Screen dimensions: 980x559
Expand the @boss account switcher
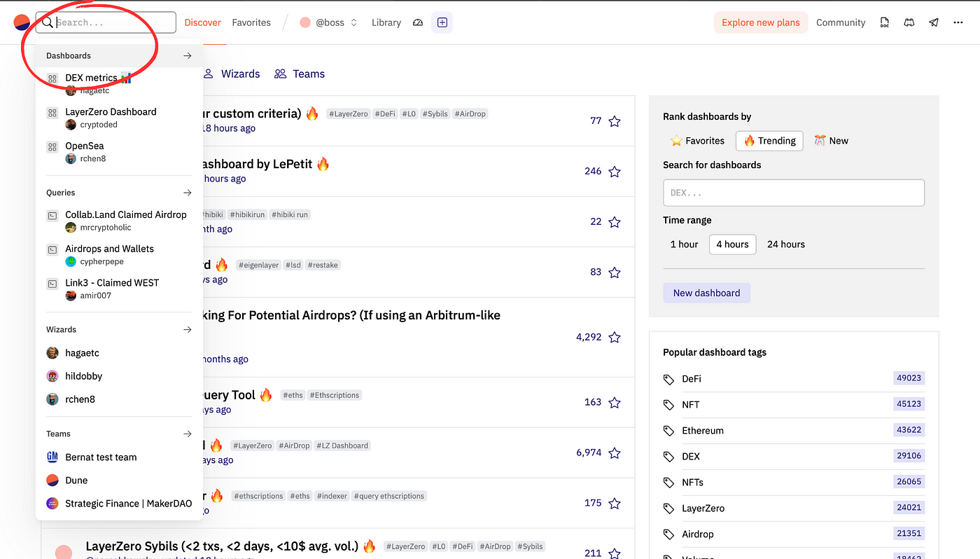coord(329,22)
